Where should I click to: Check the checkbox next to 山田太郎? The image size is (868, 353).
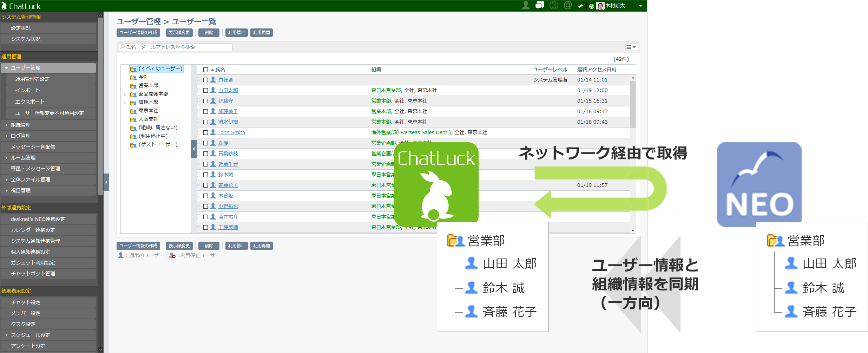[x=206, y=90]
